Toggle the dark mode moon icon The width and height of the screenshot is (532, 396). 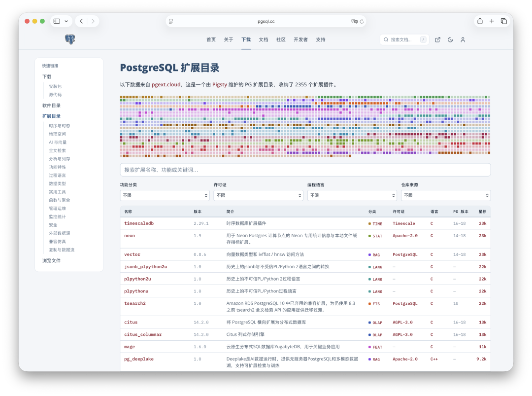click(450, 40)
